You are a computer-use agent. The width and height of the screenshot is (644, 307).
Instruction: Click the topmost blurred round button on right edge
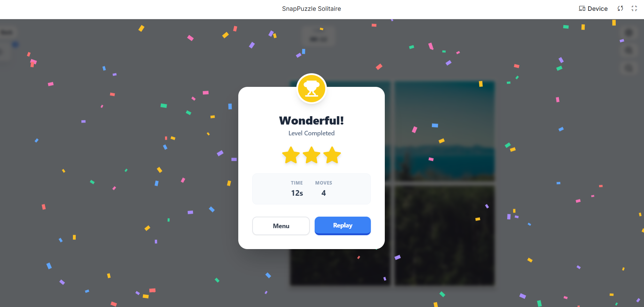[629, 33]
